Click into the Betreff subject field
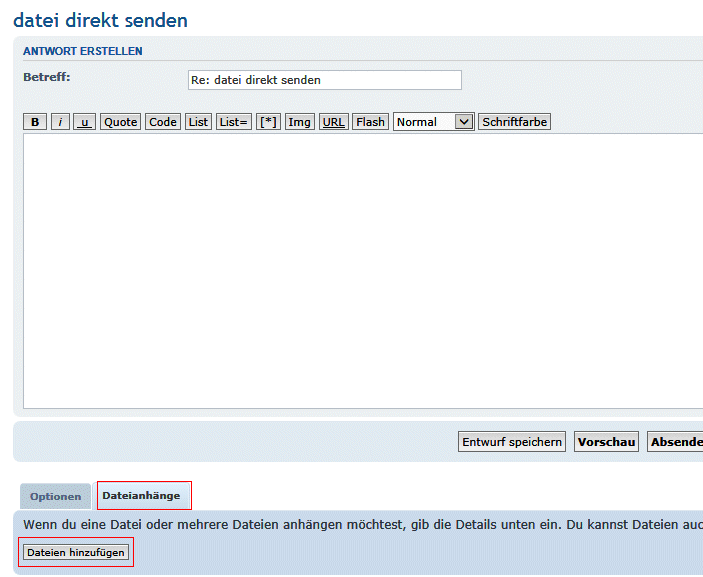This screenshot has height=577, width=703. point(325,80)
